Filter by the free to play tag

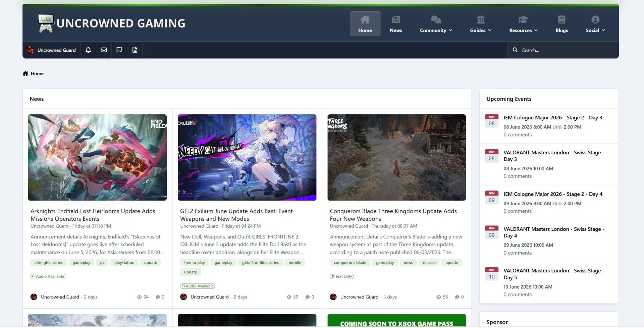[195, 263]
